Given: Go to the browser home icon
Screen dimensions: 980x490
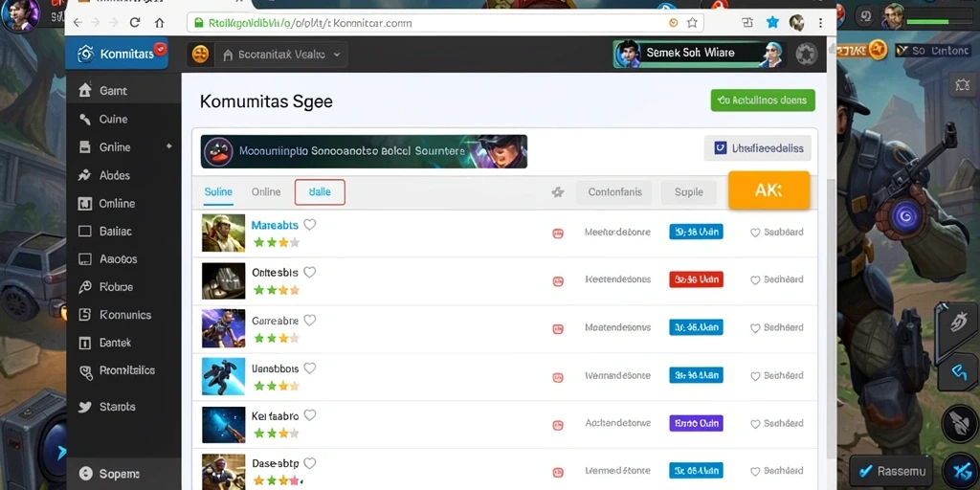Looking at the screenshot, I should coord(160,23).
